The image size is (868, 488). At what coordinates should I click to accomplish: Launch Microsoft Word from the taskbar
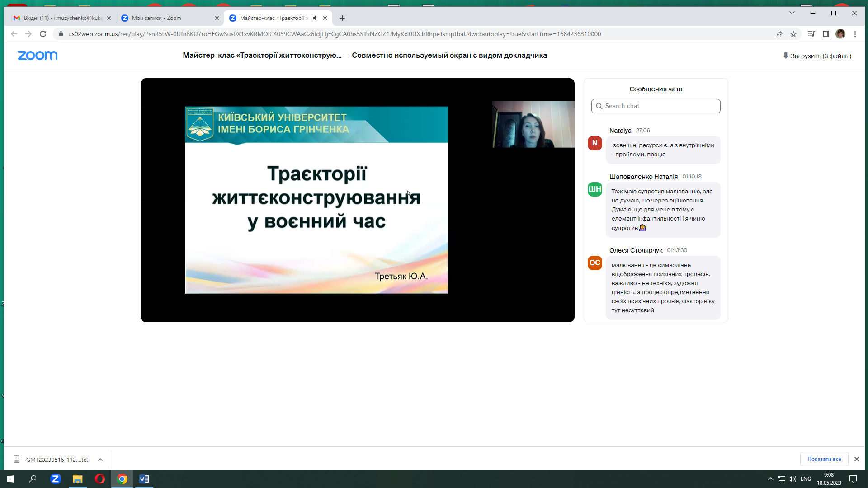(x=144, y=479)
